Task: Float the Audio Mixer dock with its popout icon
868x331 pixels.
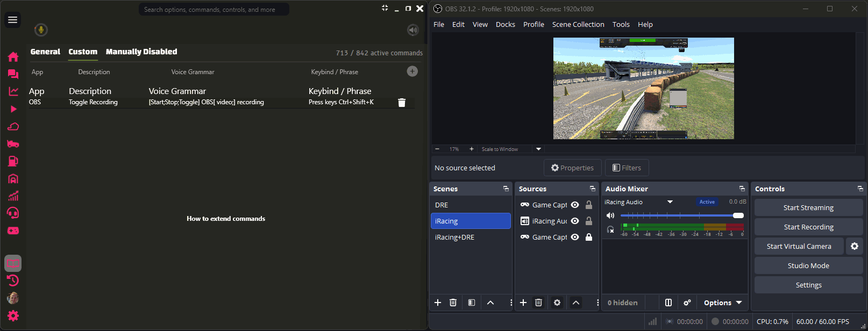Action: 742,189
